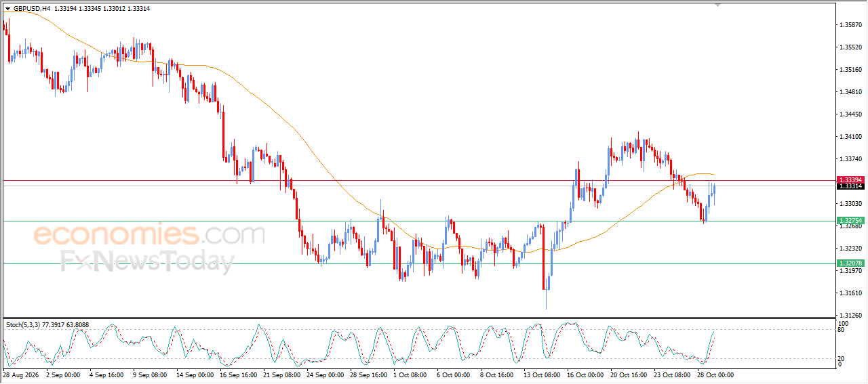This screenshot has height=384, width=868.
Task: Click the green horizontal line at 1.32078
Action: pos(418,263)
